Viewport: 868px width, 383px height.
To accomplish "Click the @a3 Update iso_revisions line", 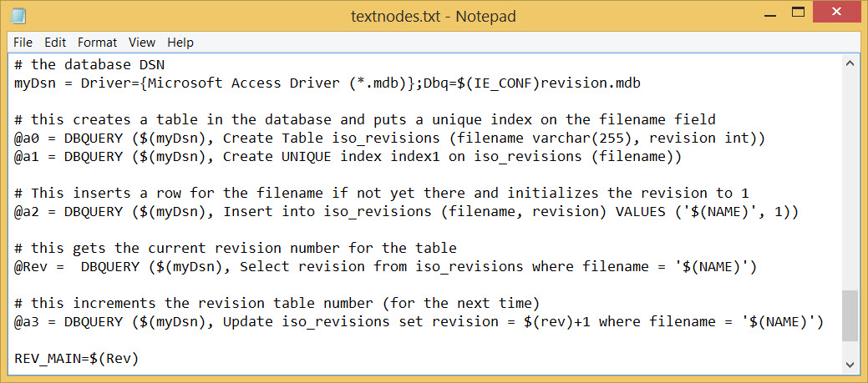I will coord(419,321).
